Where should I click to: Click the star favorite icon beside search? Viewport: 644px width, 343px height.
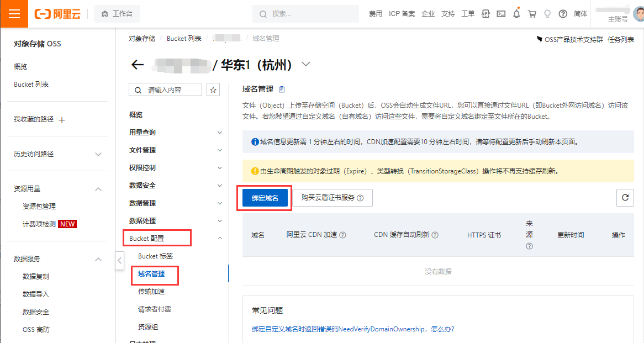pos(213,89)
